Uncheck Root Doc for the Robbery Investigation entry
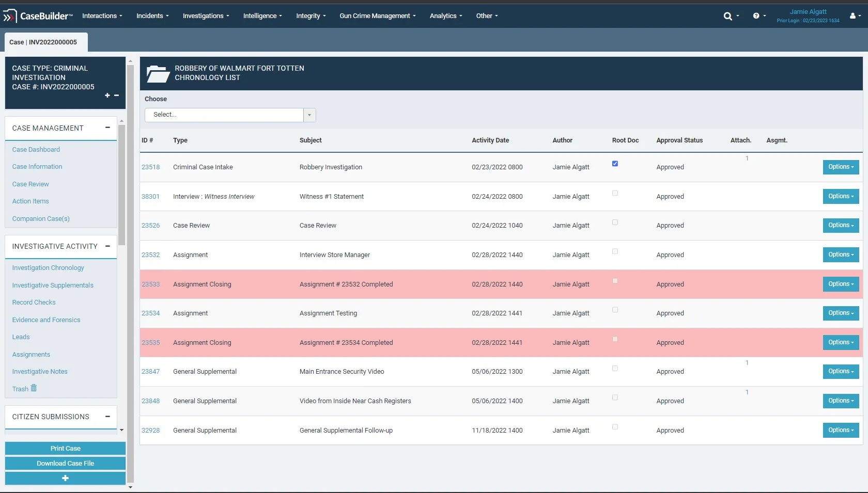 pos(615,163)
